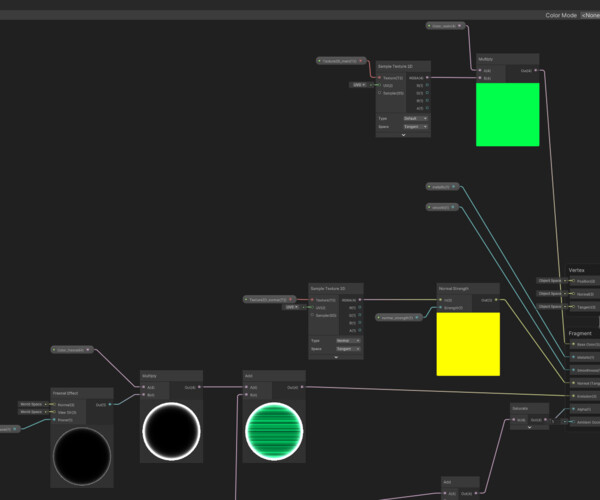The height and width of the screenshot is (500, 600).
Task: Click the Saturate node In port
Action: [514, 420]
